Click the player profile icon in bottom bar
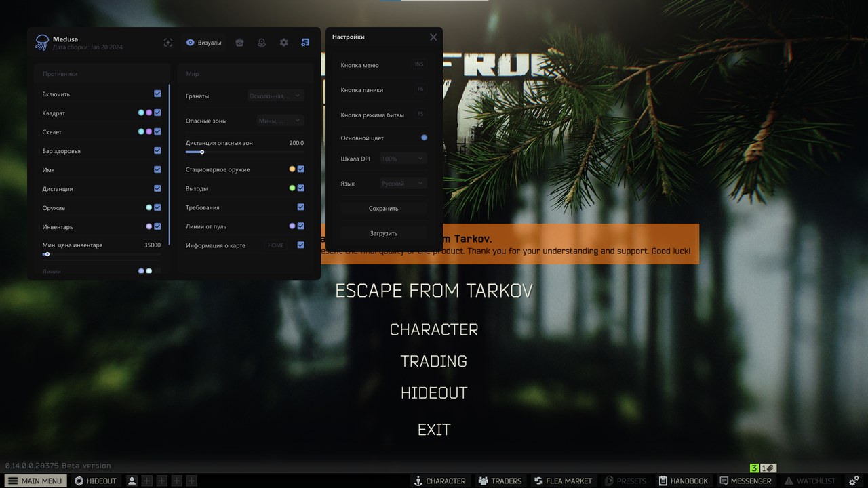The height and width of the screenshot is (488, 868). tap(132, 481)
